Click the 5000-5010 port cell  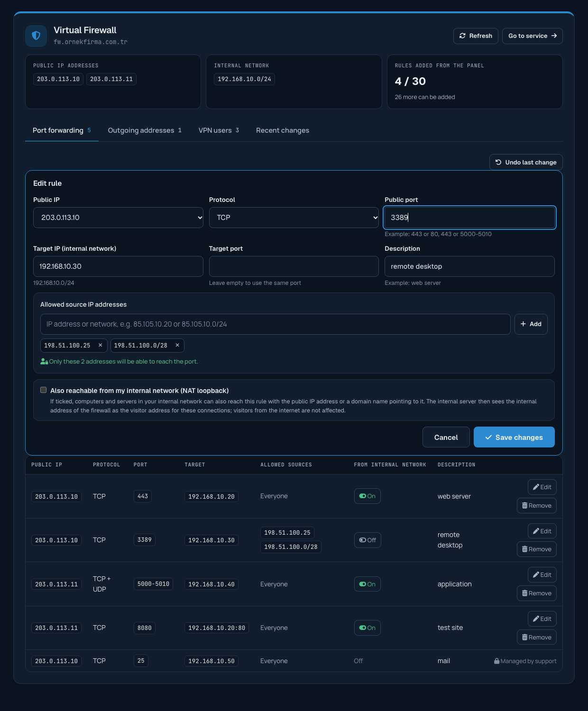click(153, 584)
